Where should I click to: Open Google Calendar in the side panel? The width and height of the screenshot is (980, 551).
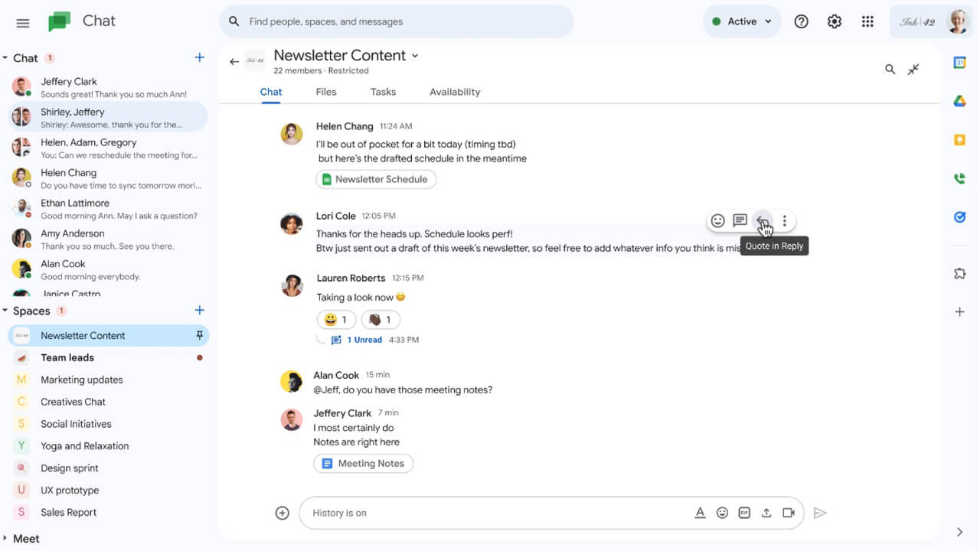tap(959, 61)
